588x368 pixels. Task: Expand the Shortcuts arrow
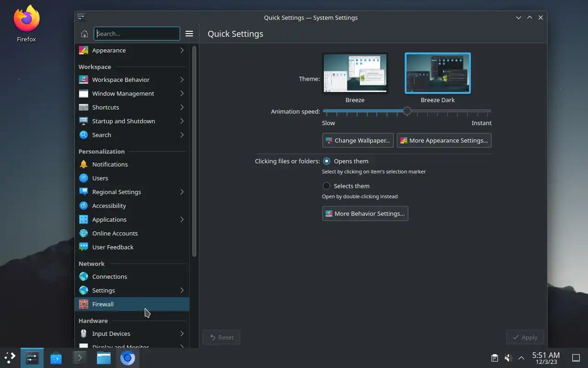point(182,107)
